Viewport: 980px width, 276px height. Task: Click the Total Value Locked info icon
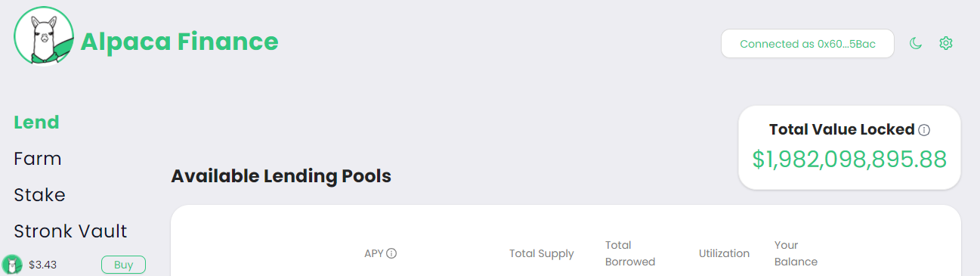tap(924, 130)
